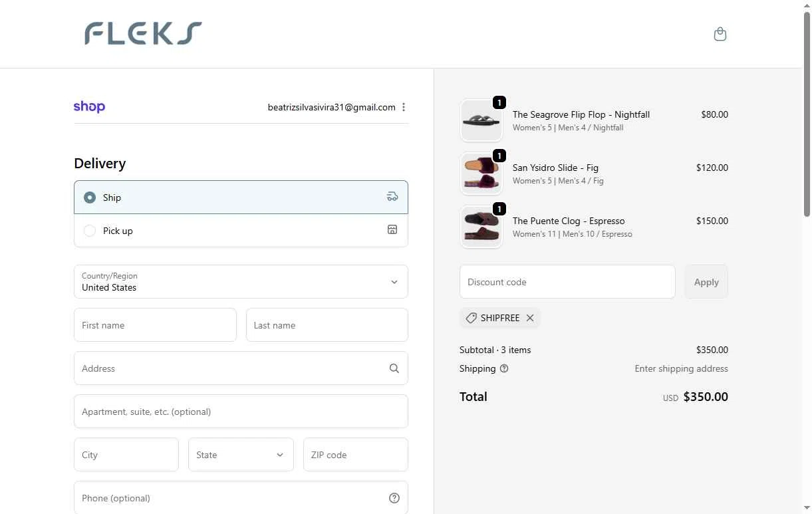Focus the Last name field
Image resolution: width=812 pixels, height=514 pixels.
pyautogui.click(x=327, y=325)
